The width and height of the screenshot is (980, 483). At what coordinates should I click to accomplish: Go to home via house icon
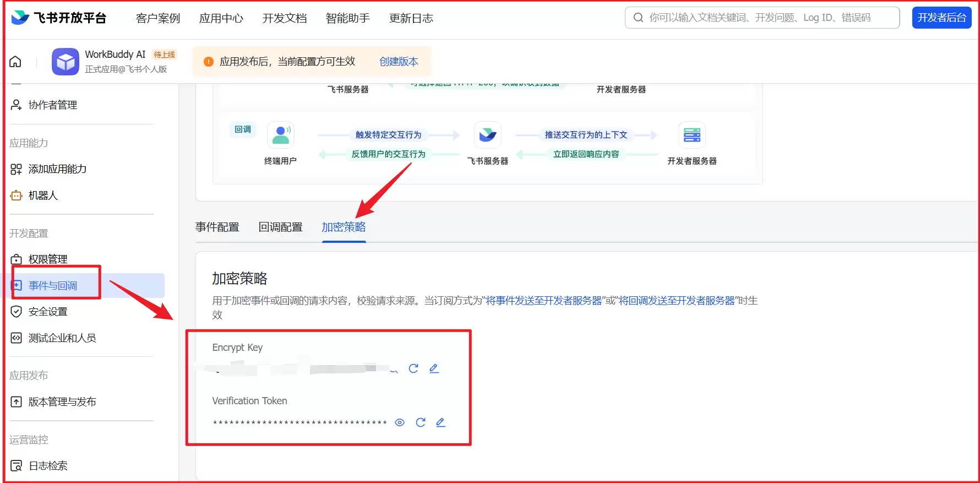[15, 61]
